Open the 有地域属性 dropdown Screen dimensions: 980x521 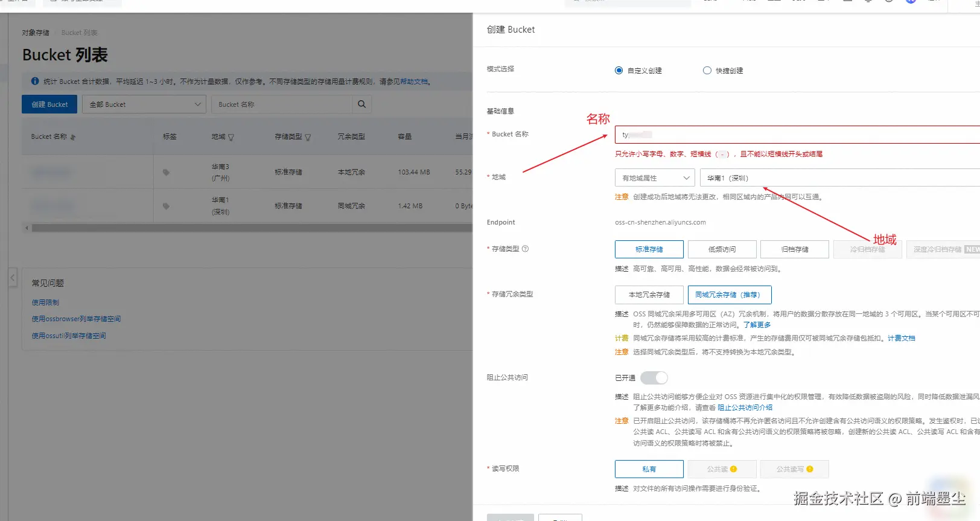pyautogui.click(x=655, y=178)
